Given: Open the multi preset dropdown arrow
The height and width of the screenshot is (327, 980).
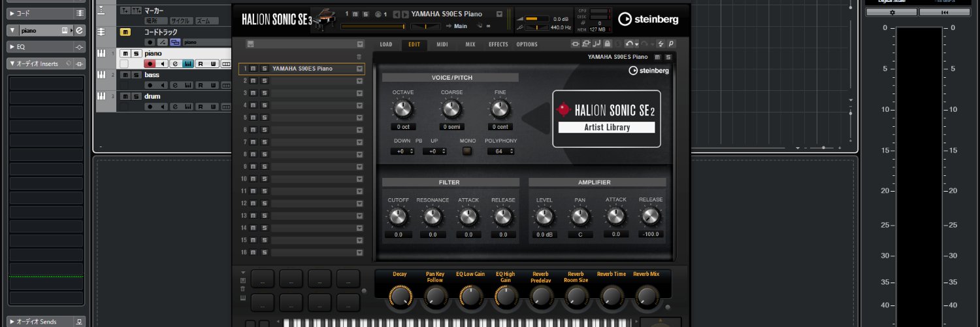Looking at the screenshot, I should (360, 44).
